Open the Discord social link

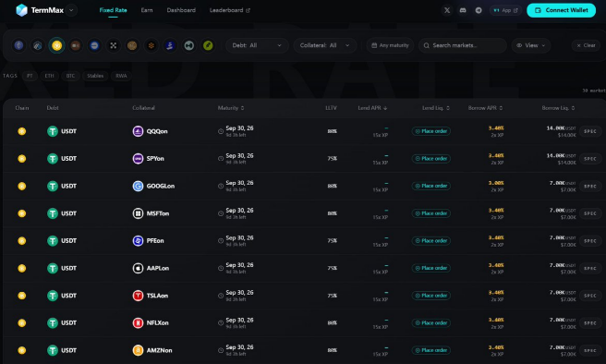[x=463, y=10]
